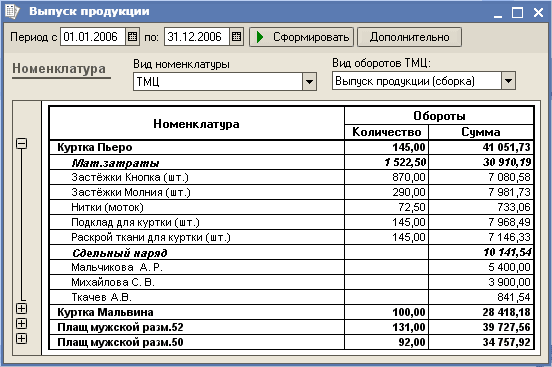Click the start date field 01.01.2006
The width and height of the screenshot is (552, 367).
point(93,37)
